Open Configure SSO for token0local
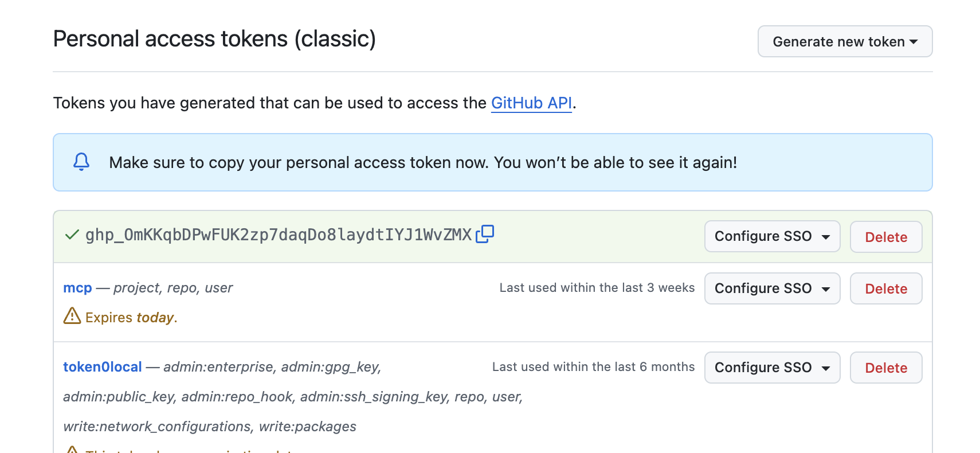This screenshot has height=453, width=980. coord(772,368)
